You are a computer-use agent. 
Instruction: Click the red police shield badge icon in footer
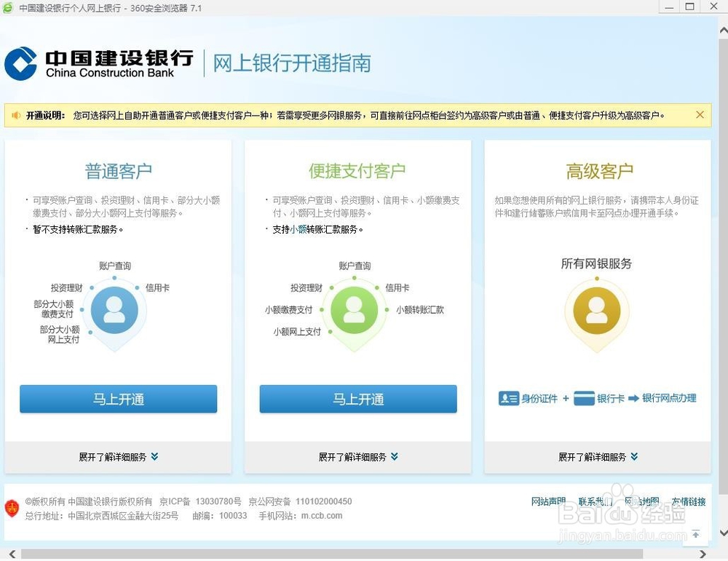[12, 508]
